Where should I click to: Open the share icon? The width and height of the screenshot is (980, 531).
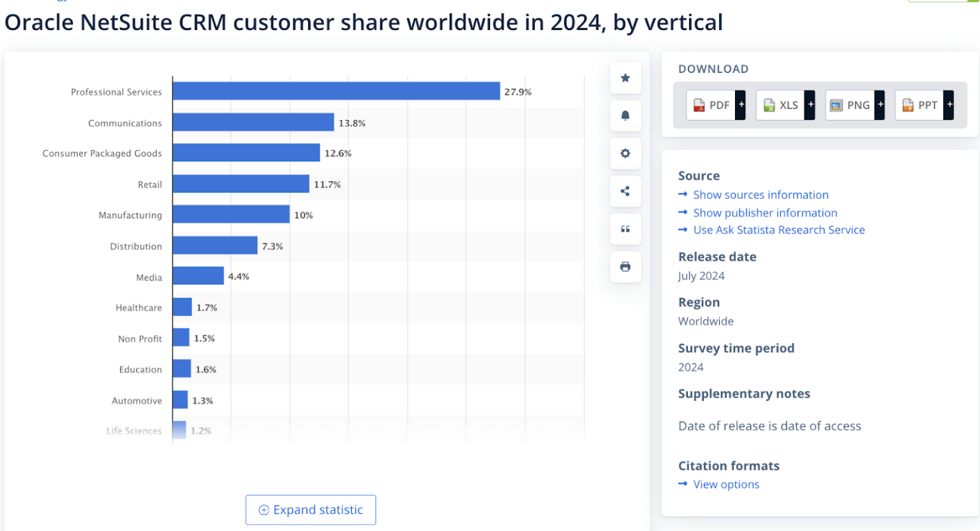click(x=625, y=191)
